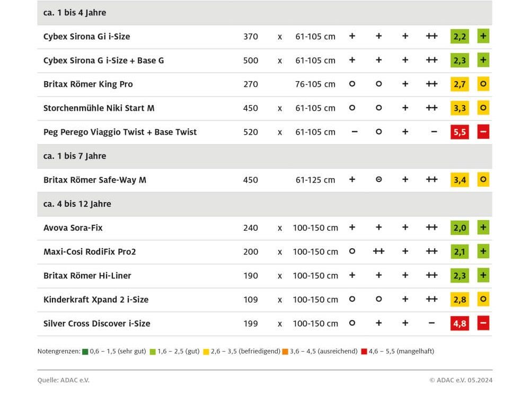Click the product name 'Britax Römer Hi-Liner'
Screen dimensions: 530x420
click(87, 276)
